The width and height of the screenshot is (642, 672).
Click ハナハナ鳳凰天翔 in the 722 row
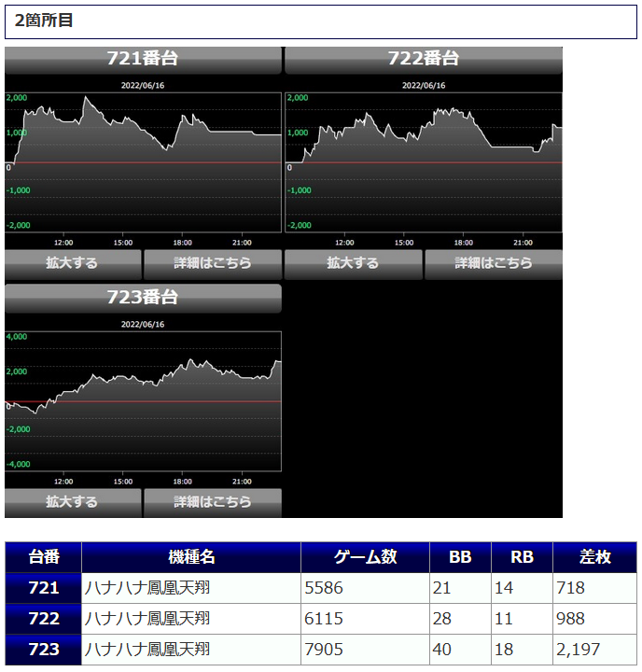click(x=147, y=619)
